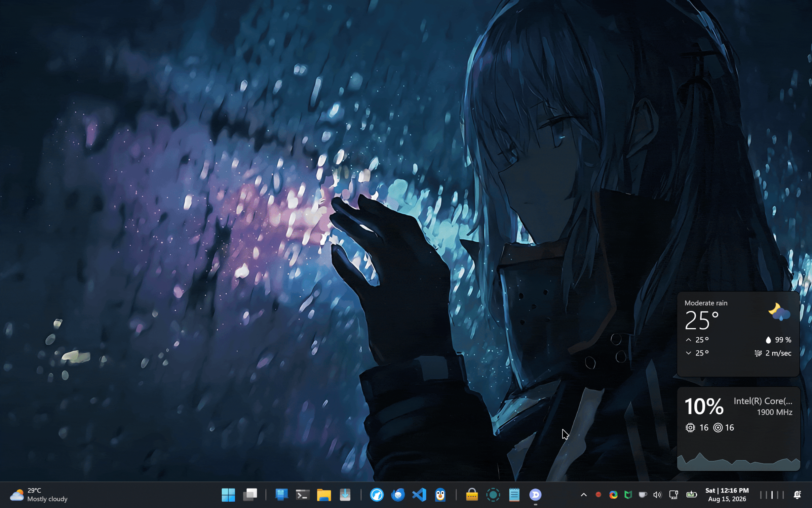
Task: Click the up-arrow high temperature icon
Action: click(x=688, y=340)
